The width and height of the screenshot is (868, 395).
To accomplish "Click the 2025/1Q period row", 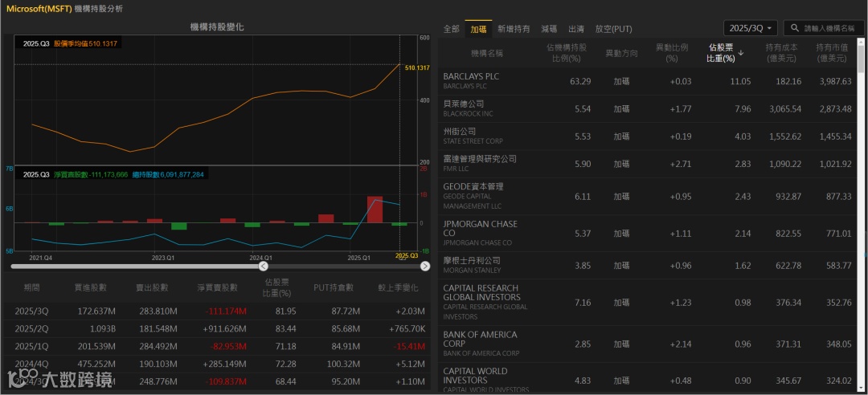I will pos(217,347).
